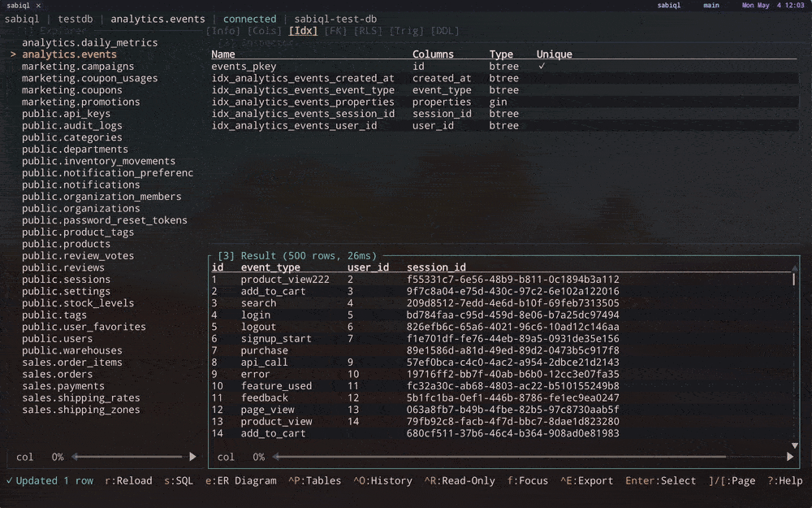Open ^O:History from status bar
This screenshot has height=508, width=812.
pos(383,480)
